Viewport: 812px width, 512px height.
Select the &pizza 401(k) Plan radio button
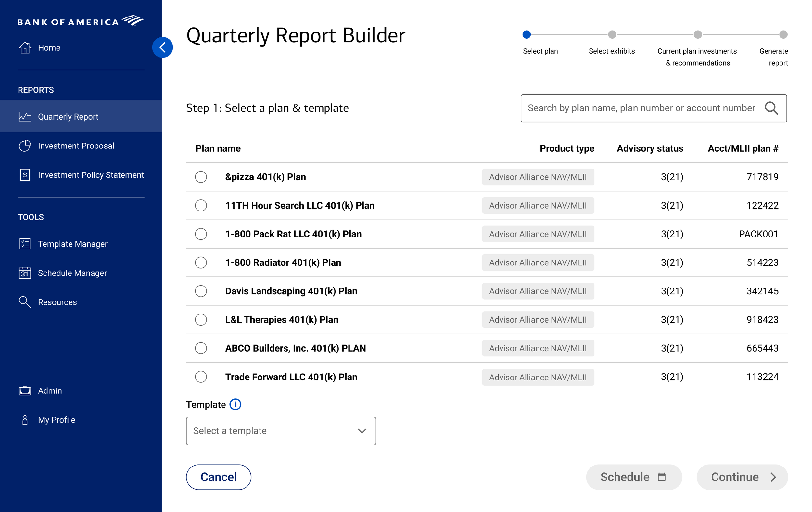click(x=201, y=177)
